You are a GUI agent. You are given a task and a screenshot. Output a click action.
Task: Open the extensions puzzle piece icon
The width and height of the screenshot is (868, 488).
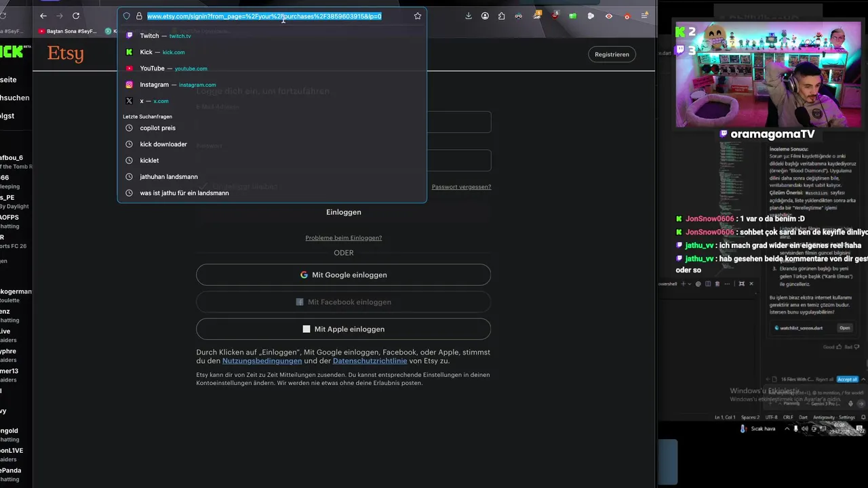(x=502, y=16)
